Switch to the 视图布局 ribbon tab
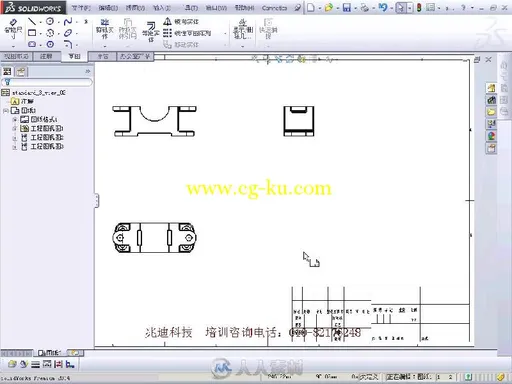This screenshot has height=384, width=512. (x=16, y=56)
